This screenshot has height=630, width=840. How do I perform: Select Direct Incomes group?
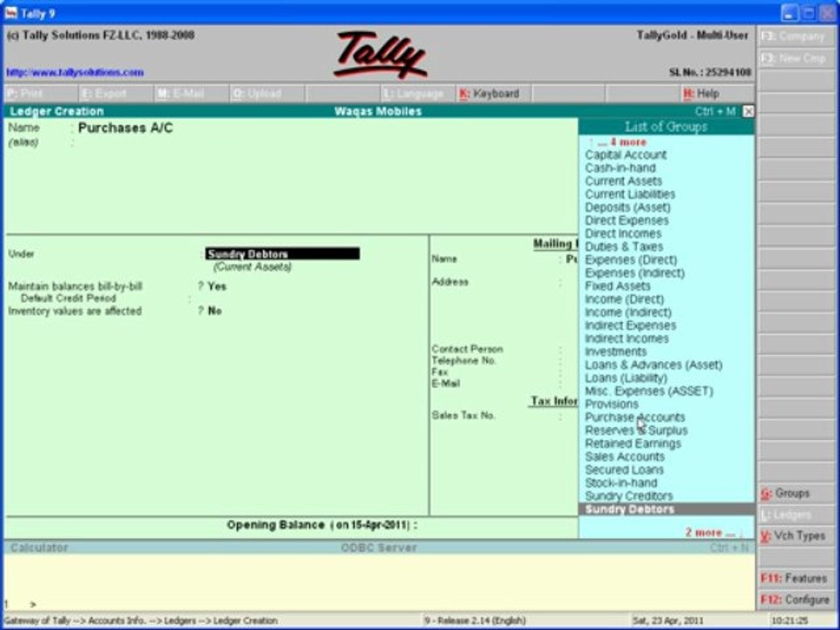point(623,234)
